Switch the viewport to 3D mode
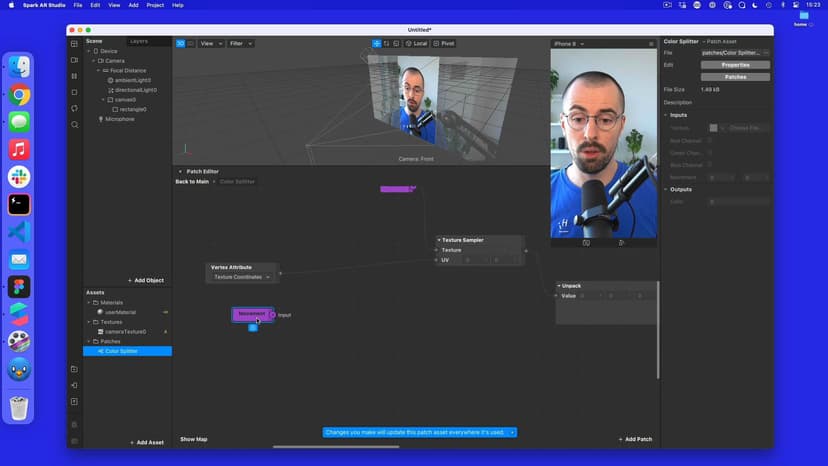Viewport: 828px width, 466px height. coord(181,43)
